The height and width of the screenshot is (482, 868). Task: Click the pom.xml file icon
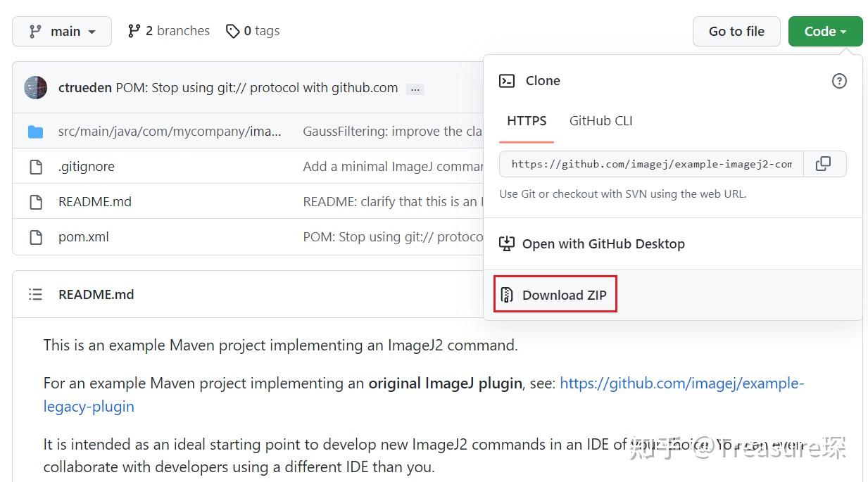click(35, 237)
